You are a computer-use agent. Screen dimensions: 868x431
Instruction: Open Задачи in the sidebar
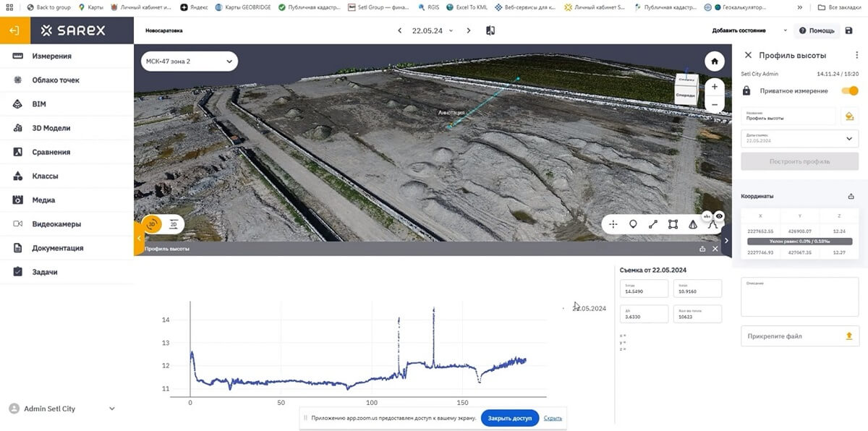tap(67, 272)
